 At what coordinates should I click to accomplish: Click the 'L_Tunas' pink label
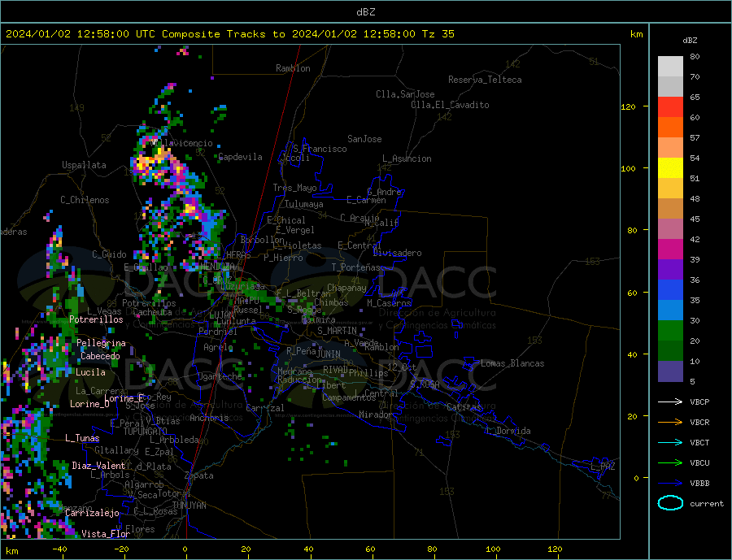tap(82, 438)
